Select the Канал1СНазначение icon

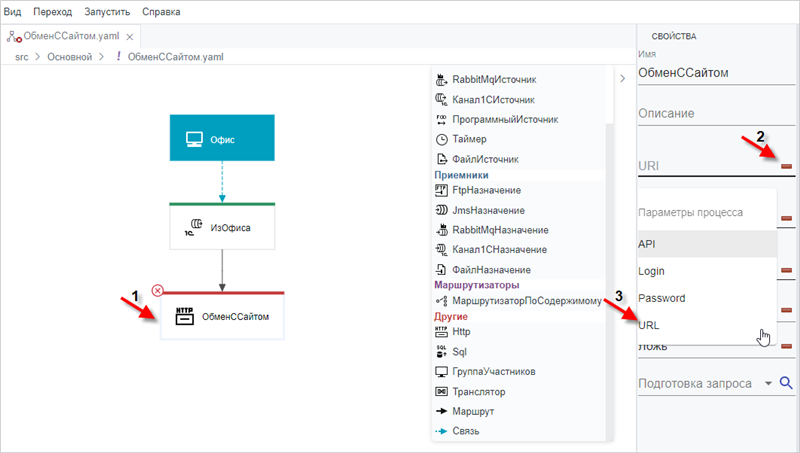point(441,250)
